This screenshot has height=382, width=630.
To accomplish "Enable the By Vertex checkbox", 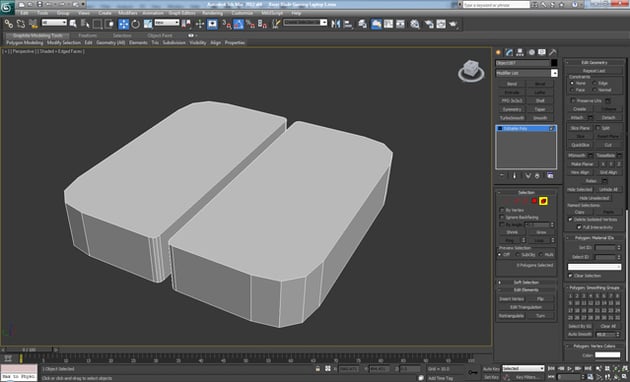I will click(502, 210).
